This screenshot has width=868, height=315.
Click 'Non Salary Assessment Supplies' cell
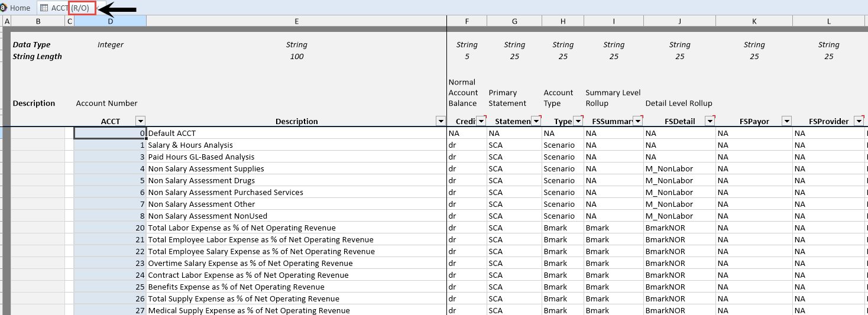click(296, 168)
